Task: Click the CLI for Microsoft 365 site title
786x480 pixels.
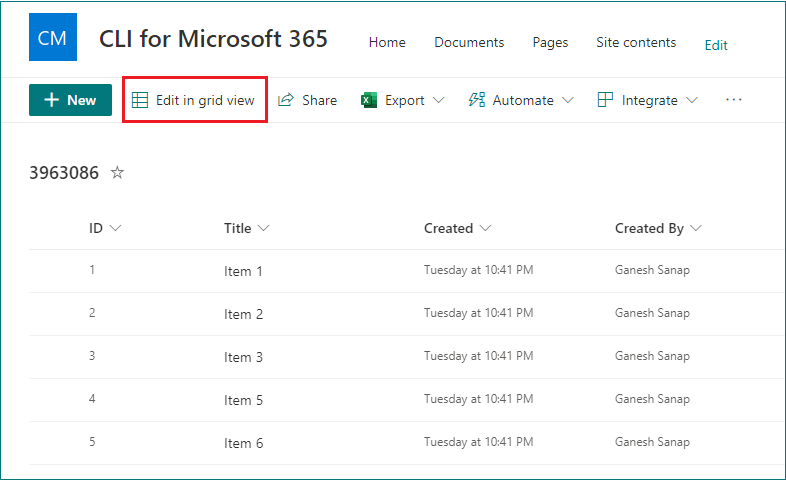Action: (x=214, y=39)
